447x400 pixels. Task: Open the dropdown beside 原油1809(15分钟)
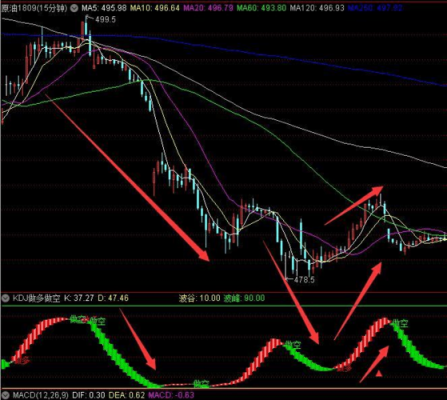[75, 8]
